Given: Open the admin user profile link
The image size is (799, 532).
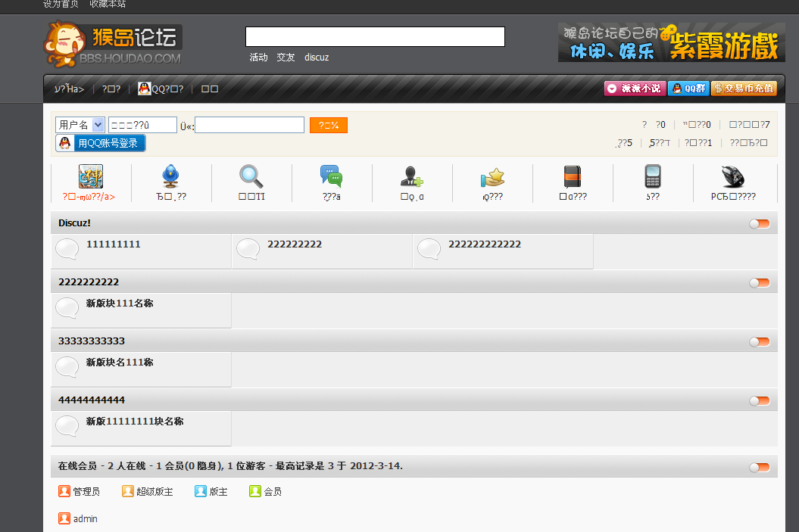Looking at the screenshot, I should tap(85, 519).
